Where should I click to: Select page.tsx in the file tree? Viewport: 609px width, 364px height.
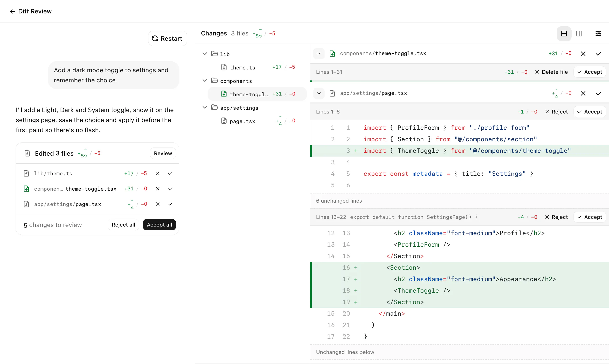257,121
